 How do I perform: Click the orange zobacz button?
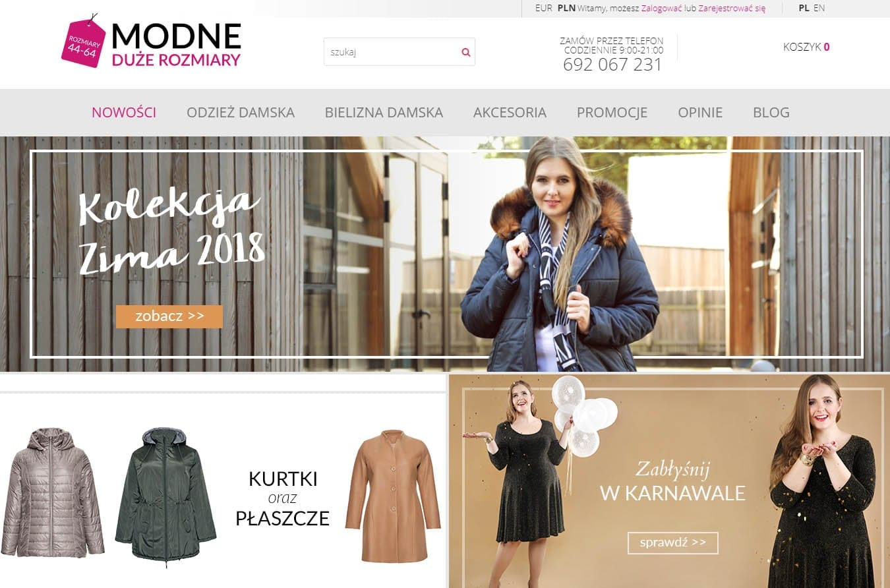point(169,316)
